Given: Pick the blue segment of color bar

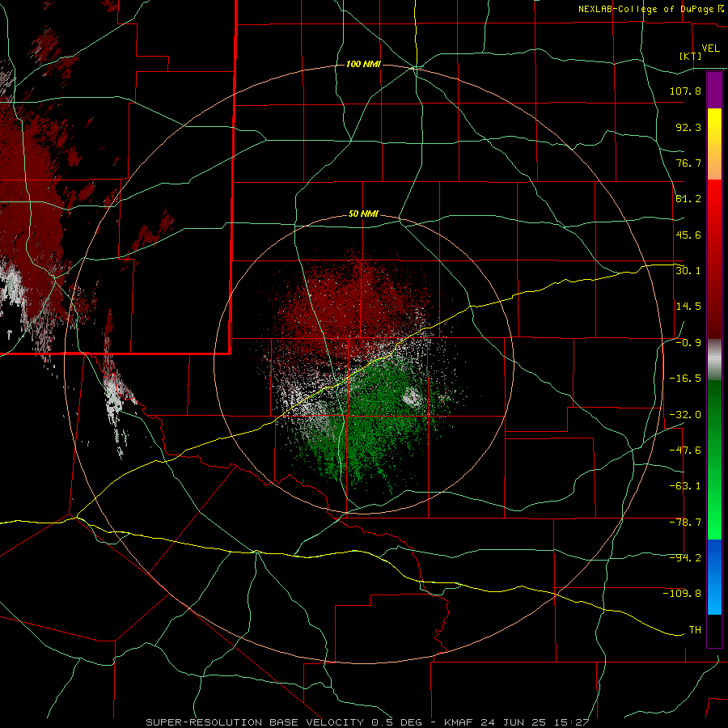Looking at the screenshot, I should 714,577.
